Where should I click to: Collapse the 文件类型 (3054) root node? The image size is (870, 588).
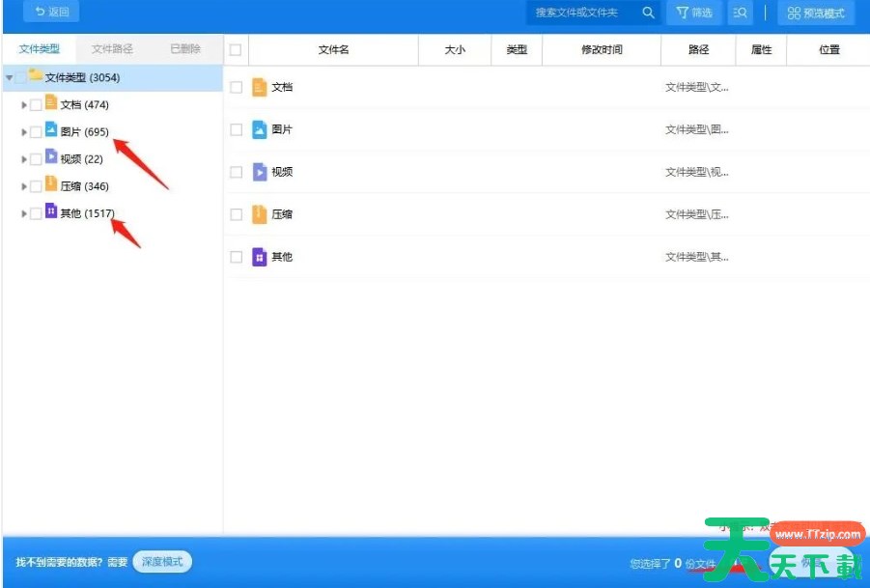[x=9, y=77]
